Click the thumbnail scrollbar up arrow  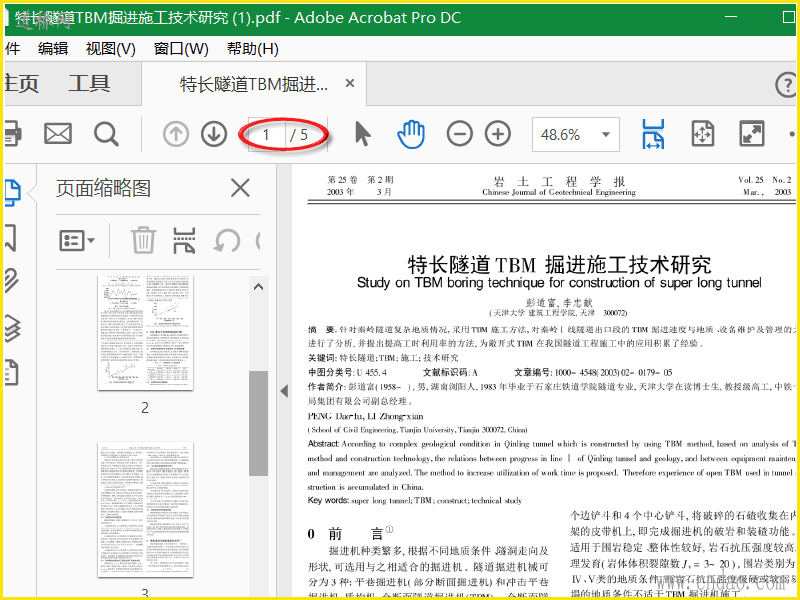click(x=258, y=287)
